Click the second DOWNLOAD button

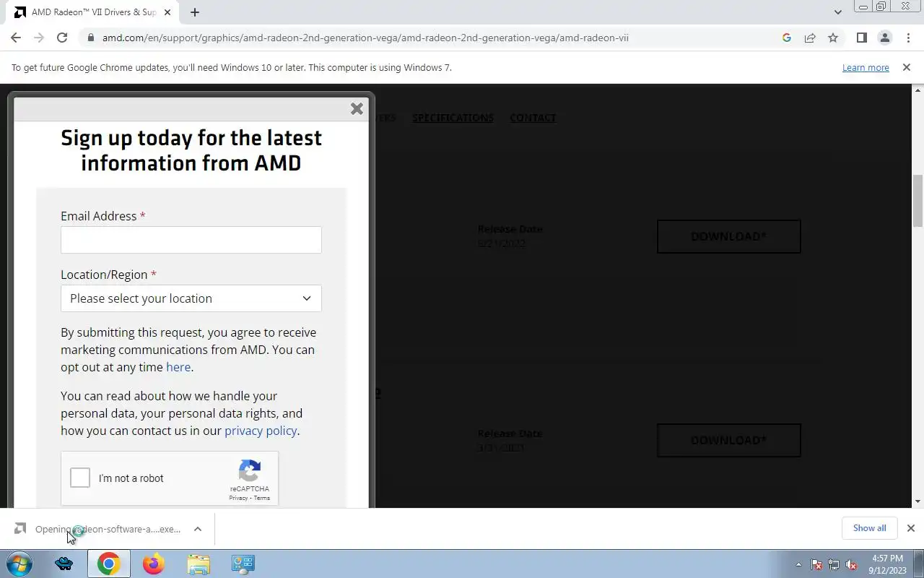click(x=728, y=440)
